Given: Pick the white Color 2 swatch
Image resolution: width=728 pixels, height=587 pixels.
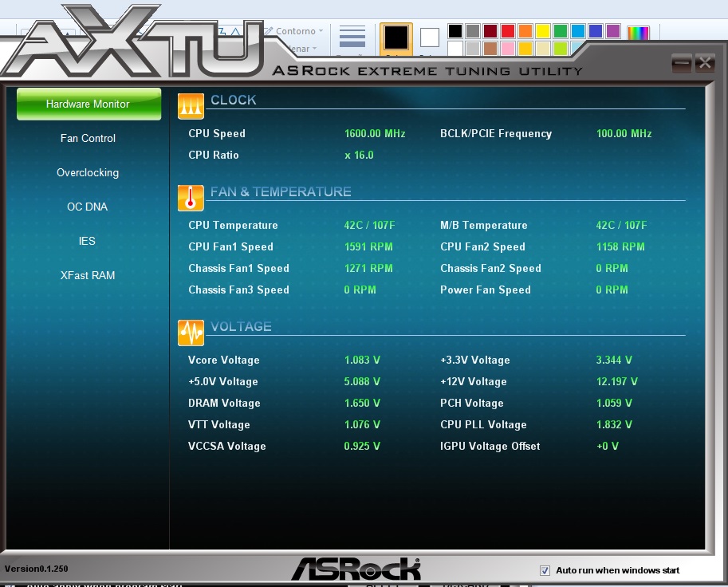Looking at the screenshot, I should 430,37.
